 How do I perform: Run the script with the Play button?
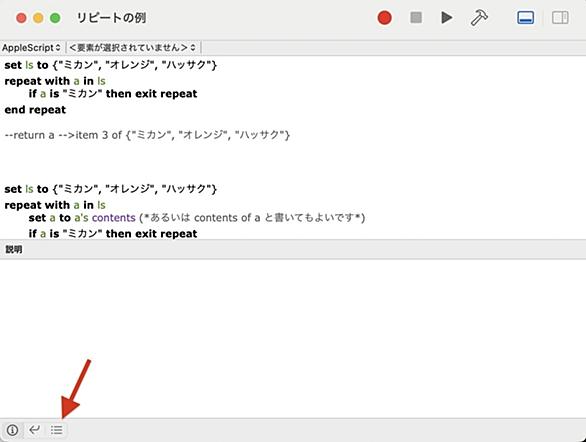click(x=446, y=18)
